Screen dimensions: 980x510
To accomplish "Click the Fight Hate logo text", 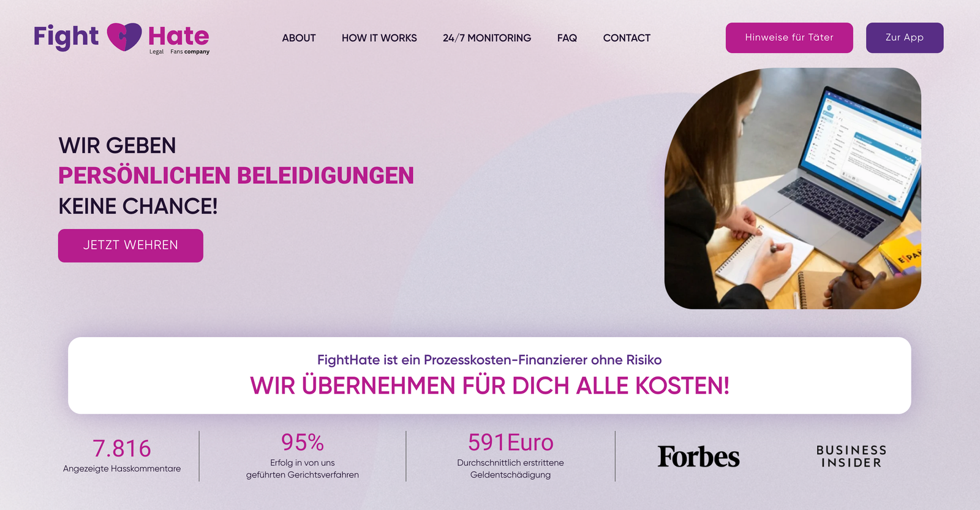I will (x=121, y=38).
